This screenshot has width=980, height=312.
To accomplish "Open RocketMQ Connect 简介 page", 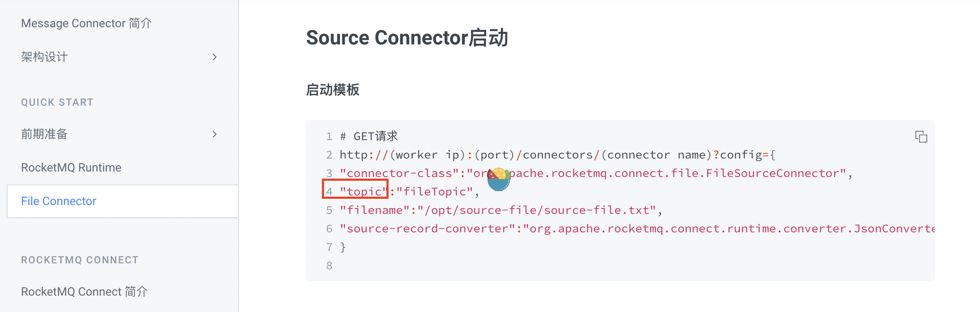I will point(84,292).
